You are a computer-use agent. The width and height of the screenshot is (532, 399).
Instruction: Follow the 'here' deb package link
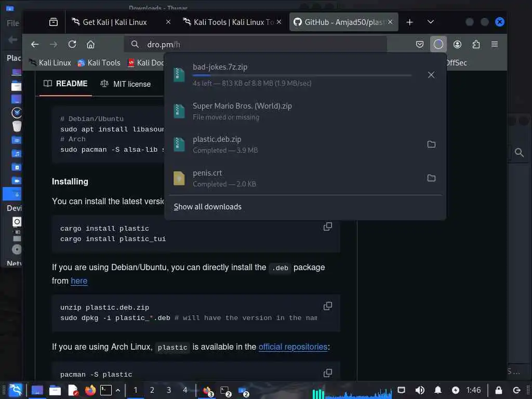[79, 281]
